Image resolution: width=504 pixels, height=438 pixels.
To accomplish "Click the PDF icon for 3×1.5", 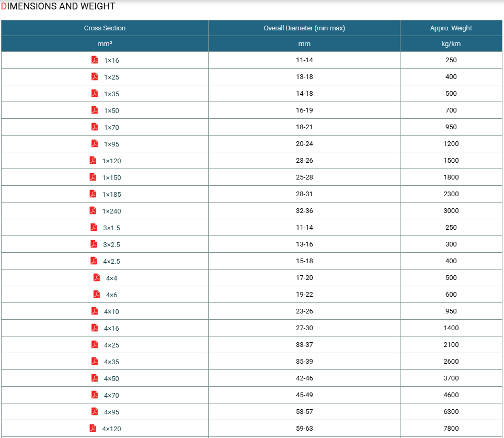I will pos(94,227).
